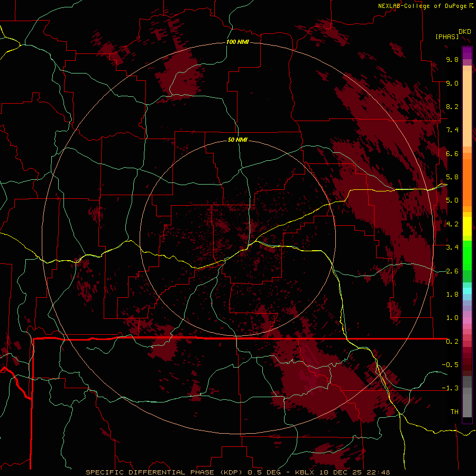476x476 pixels.
Task: Click the 8.2 scale value
Action: coord(452,106)
